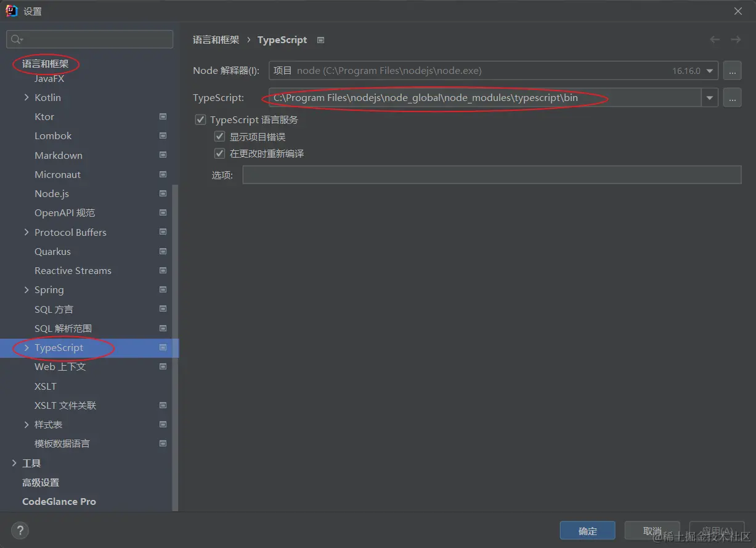Click the project-level icon next to Web 上下文

pos(163,366)
